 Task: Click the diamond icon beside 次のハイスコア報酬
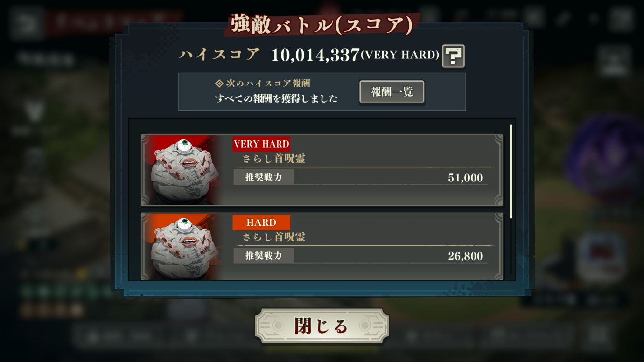219,84
